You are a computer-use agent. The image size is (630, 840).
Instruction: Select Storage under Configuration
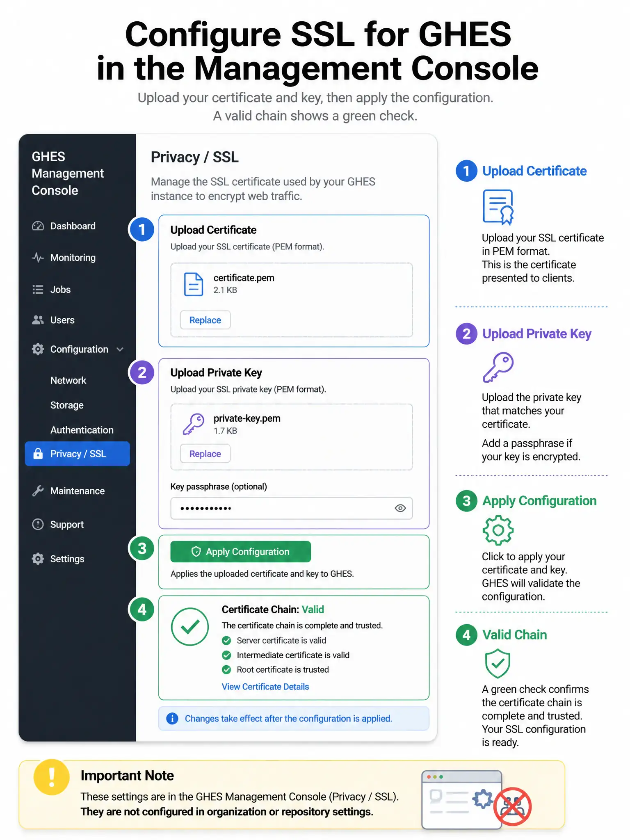[x=67, y=405]
